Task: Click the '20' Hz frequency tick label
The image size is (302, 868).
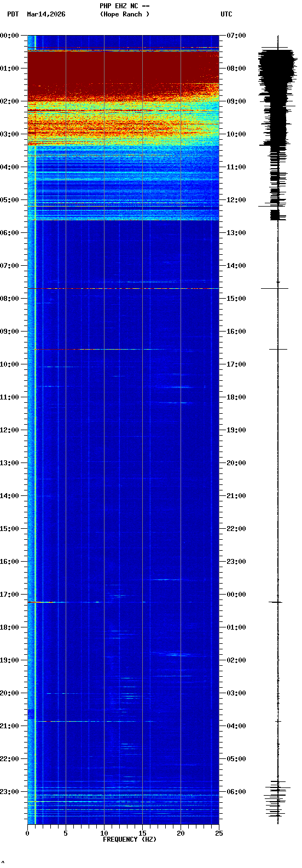Action: 181,833
